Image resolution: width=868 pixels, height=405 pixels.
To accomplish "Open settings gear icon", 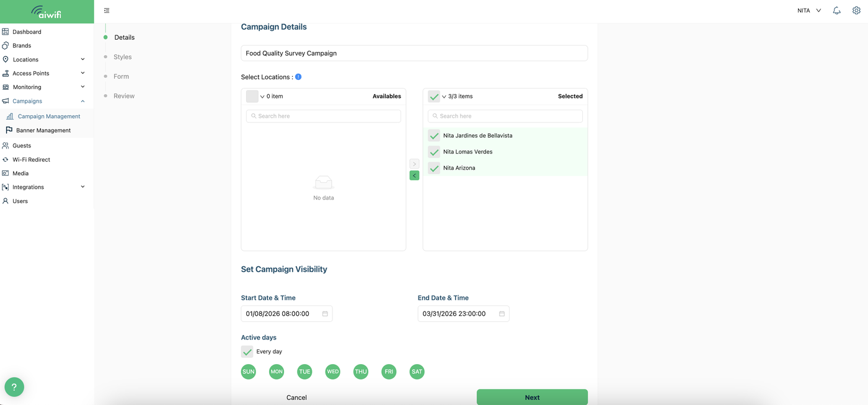I will point(856,11).
